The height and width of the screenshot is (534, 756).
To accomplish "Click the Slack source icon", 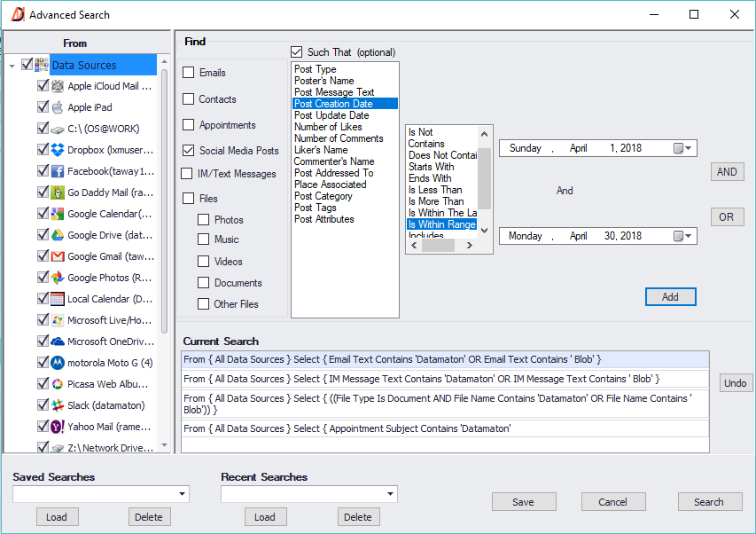I will (57, 405).
